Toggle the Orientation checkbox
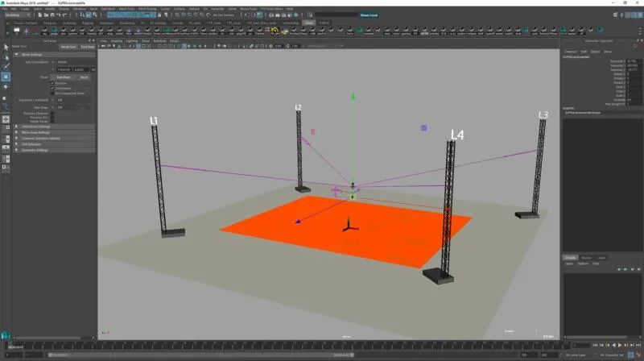This screenshot has width=644, height=361. click(x=52, y=88)
